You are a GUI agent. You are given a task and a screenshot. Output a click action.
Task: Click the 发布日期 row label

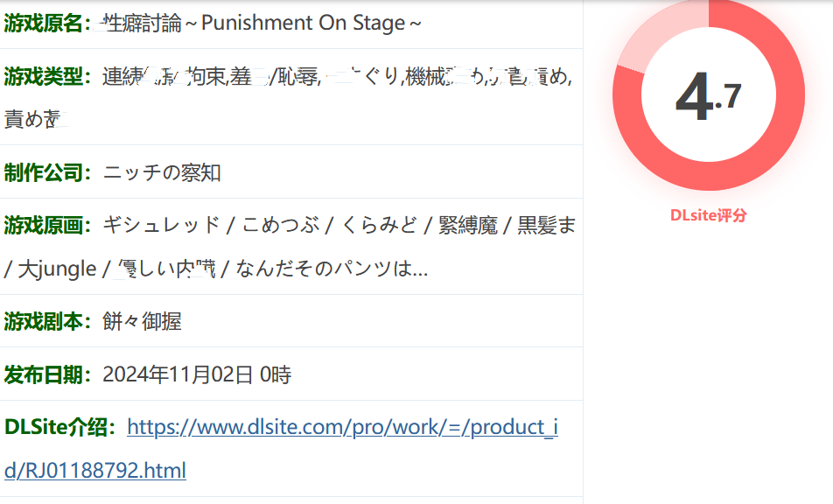point(42,374)
